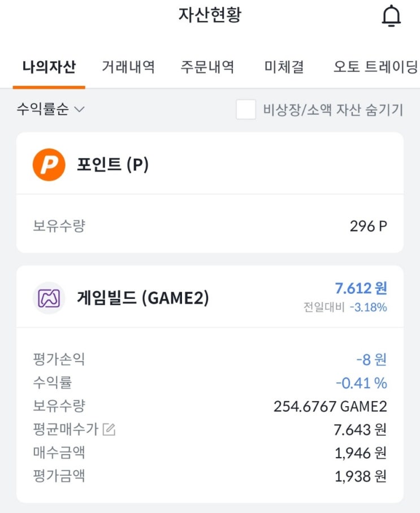Open 포인트 (P) asset title

[112, 164]
